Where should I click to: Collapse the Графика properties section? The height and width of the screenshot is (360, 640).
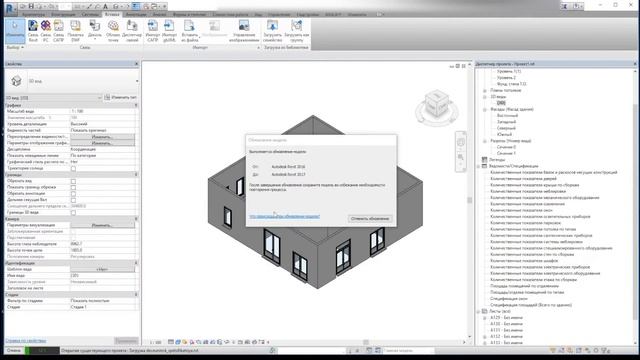tap(136, 105)
